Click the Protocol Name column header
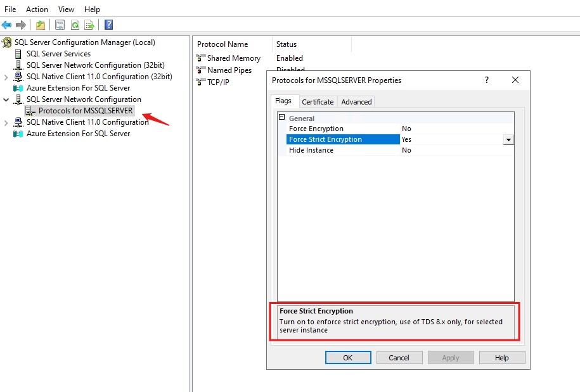 222,44
